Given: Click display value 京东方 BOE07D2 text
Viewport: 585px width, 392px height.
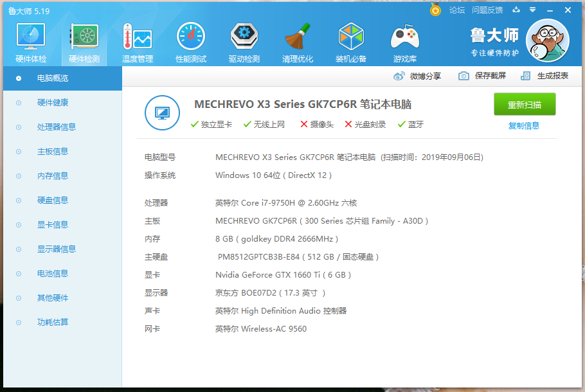Looking at the screenshot, I should 271,293.
